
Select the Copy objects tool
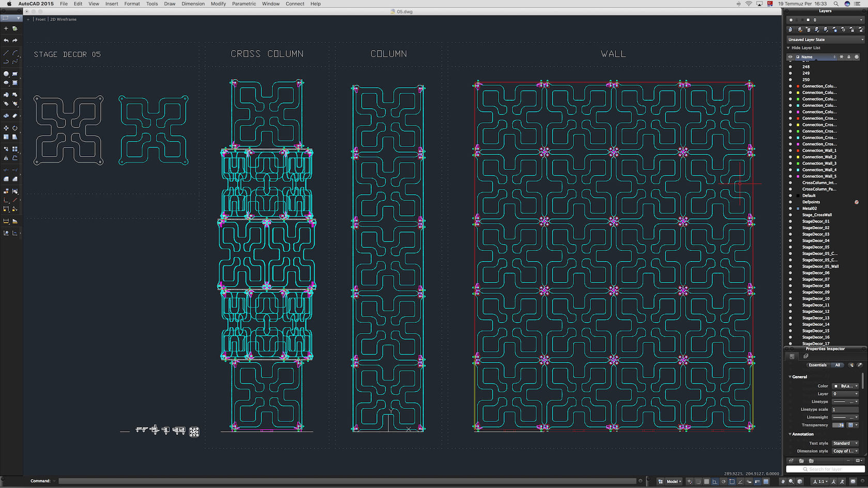click(x=6, y=149)
